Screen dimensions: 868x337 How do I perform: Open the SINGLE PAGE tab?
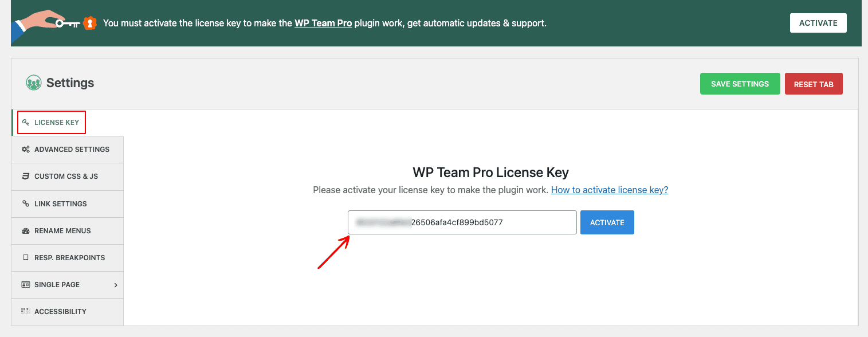(68, 284)
